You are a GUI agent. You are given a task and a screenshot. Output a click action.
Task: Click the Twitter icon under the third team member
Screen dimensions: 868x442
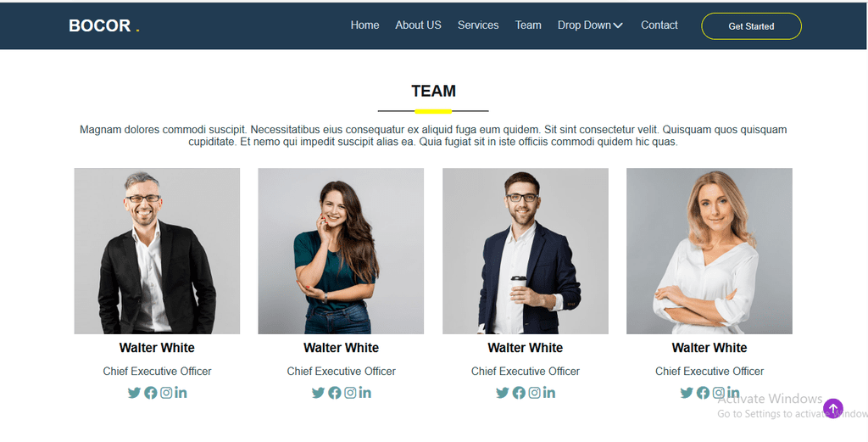[x=502, y=393]
